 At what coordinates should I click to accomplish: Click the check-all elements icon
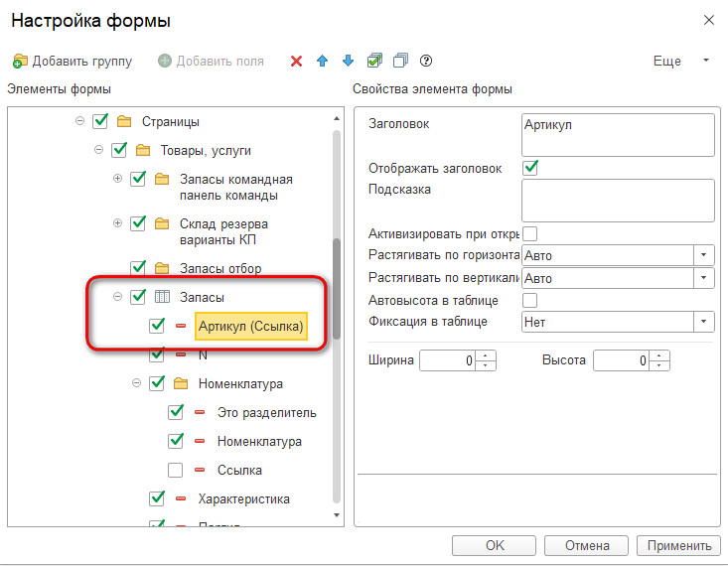point(374,61)
